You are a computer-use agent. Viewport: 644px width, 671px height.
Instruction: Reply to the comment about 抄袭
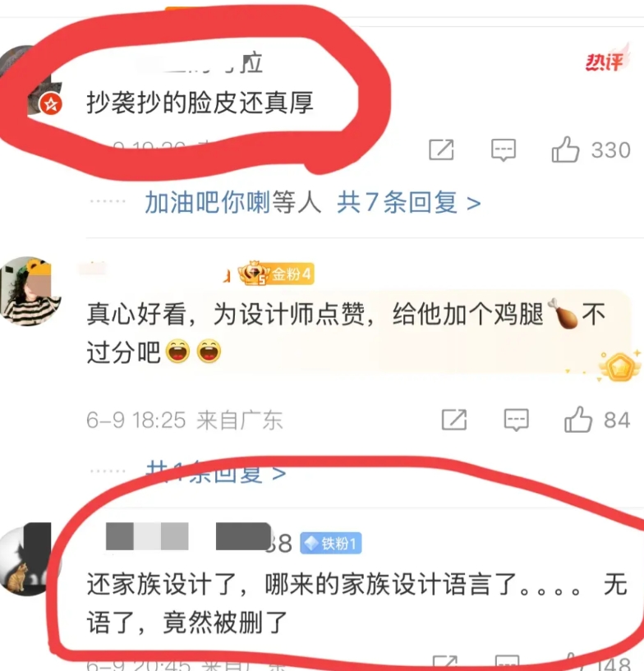(504, 149)
